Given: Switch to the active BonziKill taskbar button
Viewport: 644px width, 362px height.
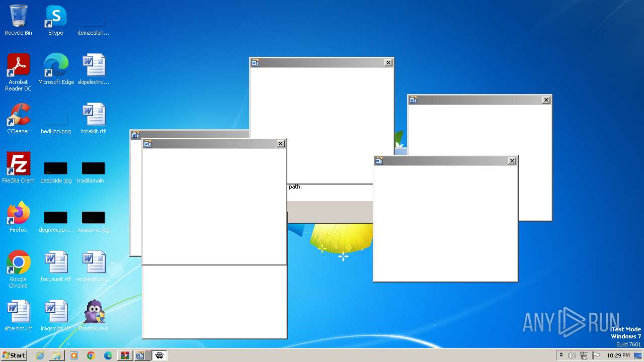Looking at the screenshot, I should coord(159,355).
